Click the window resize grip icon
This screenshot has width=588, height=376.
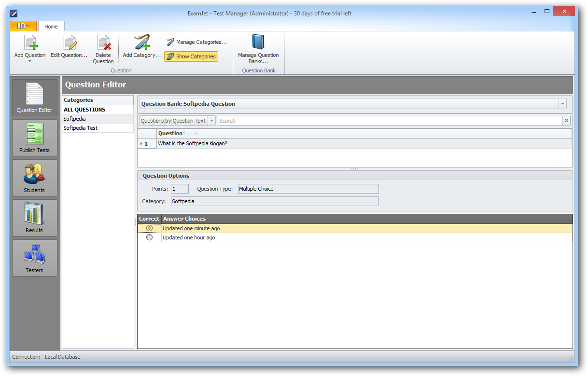click(x=570, y=358)
